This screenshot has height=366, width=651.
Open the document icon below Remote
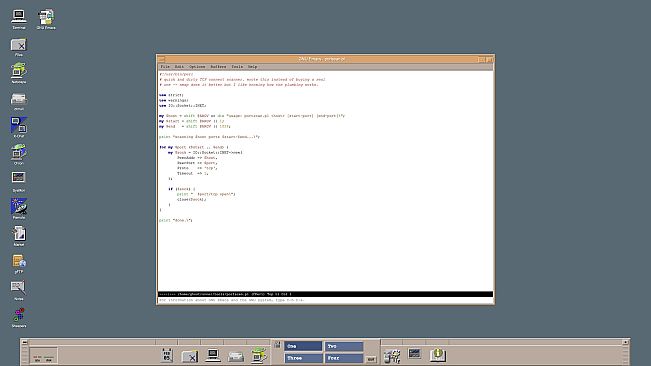pos(19,236)
